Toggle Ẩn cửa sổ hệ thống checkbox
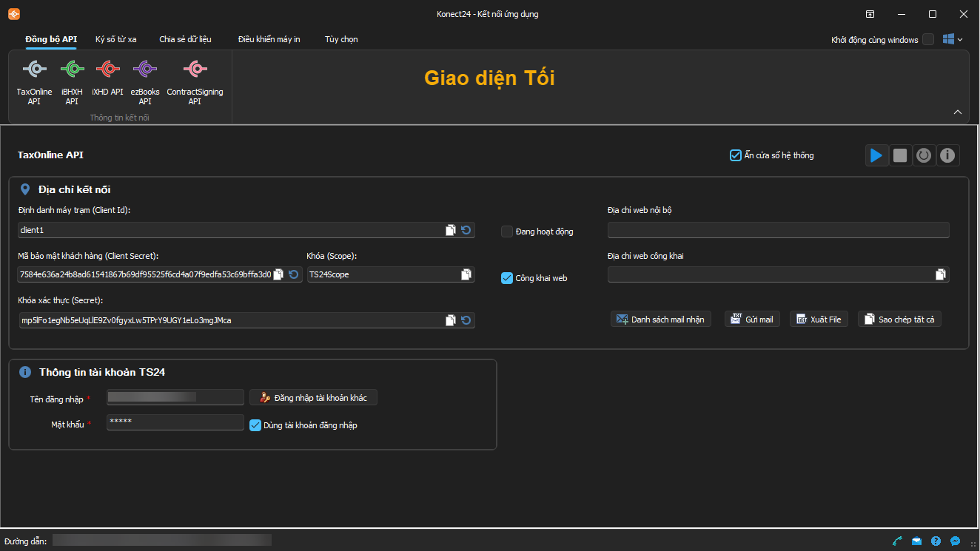 pyautogui.click(x=736, y=155)
